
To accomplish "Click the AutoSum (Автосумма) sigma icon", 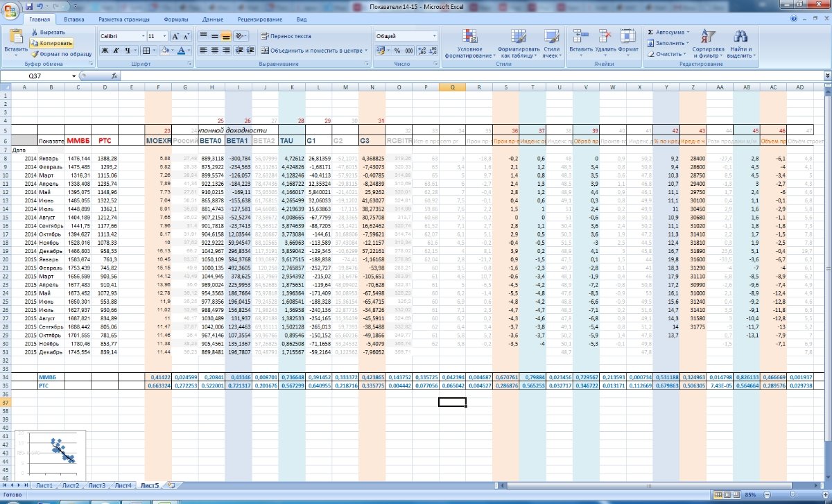I will click(x=650, y=32).
